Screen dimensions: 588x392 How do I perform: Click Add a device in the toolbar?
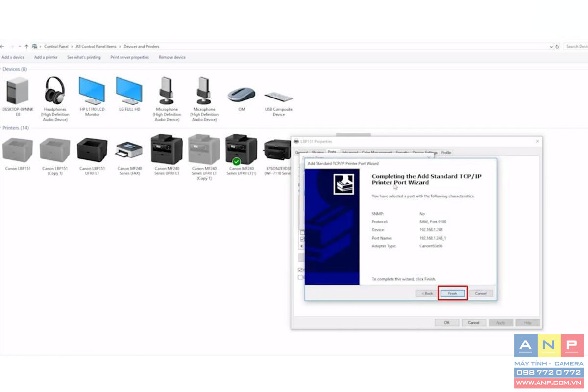pos(13,57)
